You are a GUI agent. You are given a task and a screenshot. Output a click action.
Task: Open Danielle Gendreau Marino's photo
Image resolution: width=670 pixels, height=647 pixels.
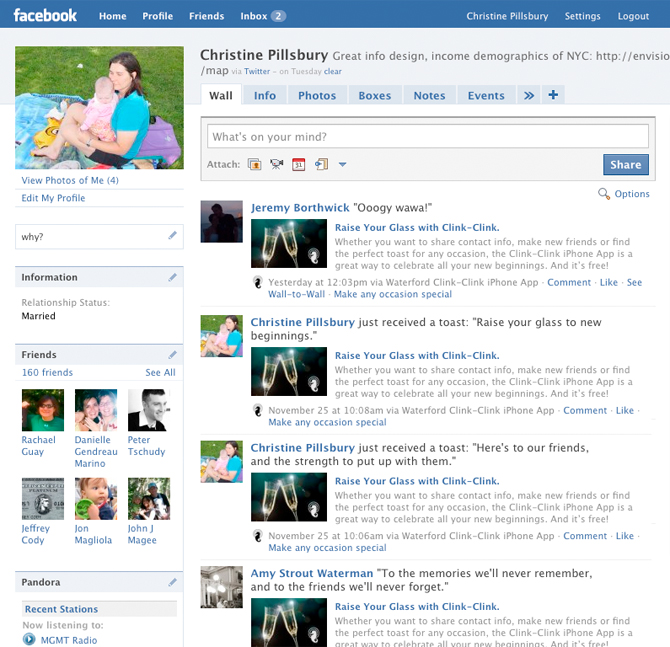pos(96,410)
